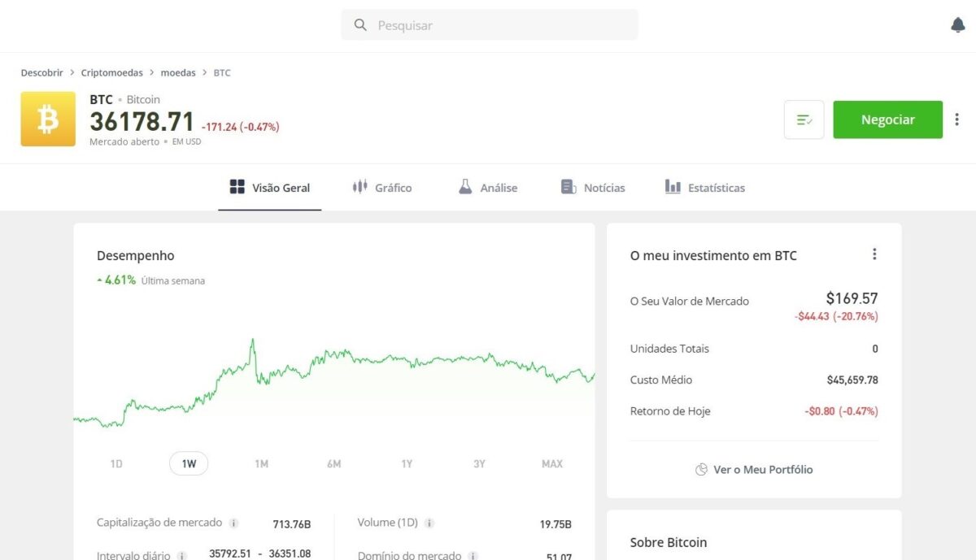Click the BTC breadcrumb
Viewport: 976px width, 560px height.
(222, 73)
